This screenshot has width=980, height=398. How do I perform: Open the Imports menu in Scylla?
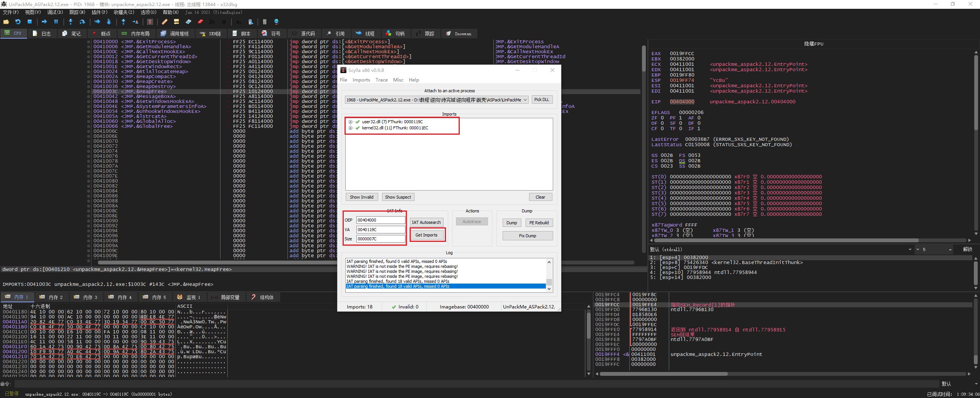click(361, 80)
